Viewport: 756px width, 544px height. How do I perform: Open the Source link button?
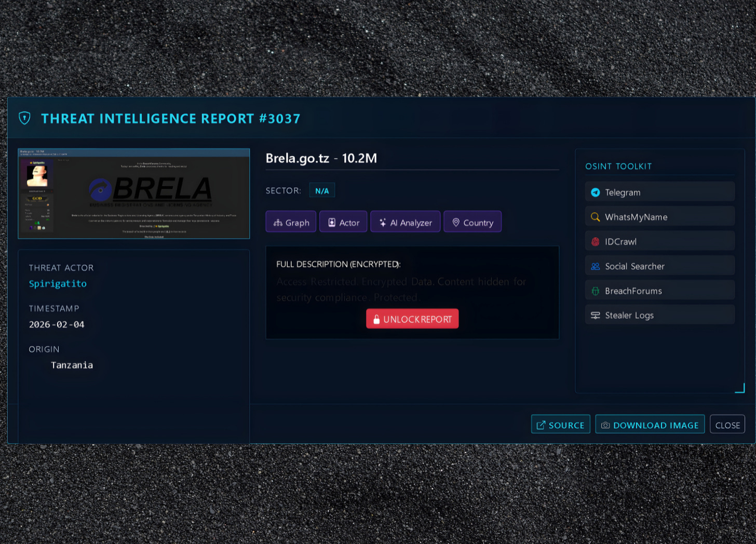pos(561,425)
